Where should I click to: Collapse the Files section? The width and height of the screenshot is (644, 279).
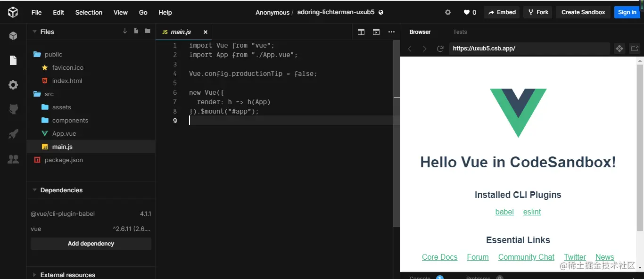34,32
